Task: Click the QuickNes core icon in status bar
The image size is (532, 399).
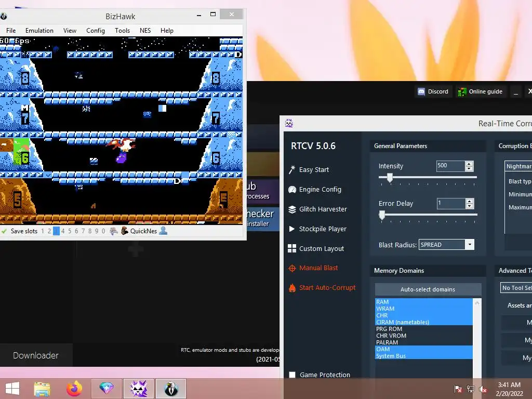Action: 125,231
